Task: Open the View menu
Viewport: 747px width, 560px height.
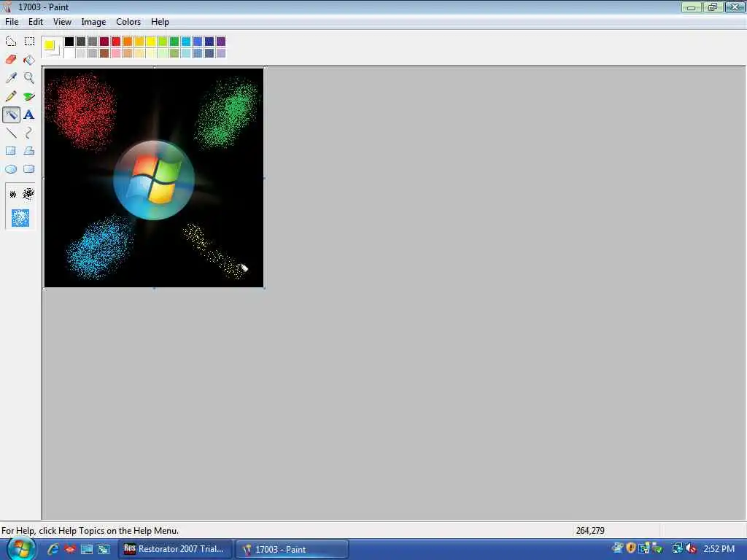Action: (62, 22)
